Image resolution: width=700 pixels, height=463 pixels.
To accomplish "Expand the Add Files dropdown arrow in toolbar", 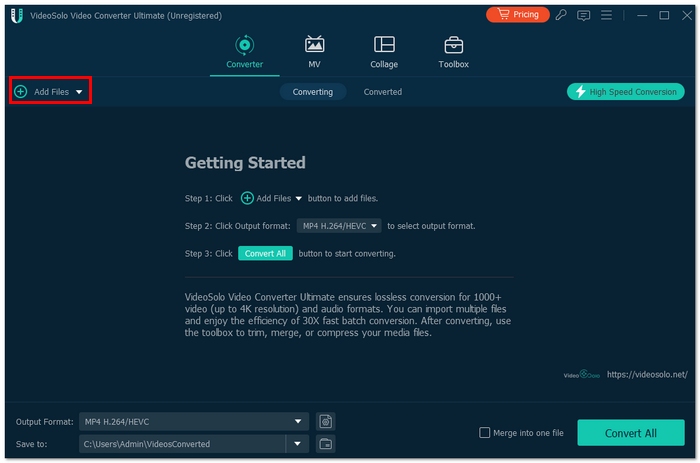I will [x=79, y=92].
